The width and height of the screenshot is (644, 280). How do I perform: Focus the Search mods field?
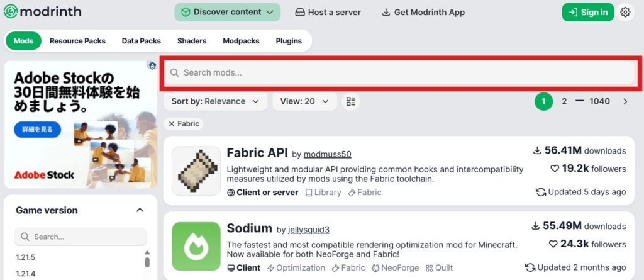(x=400, y=73)
